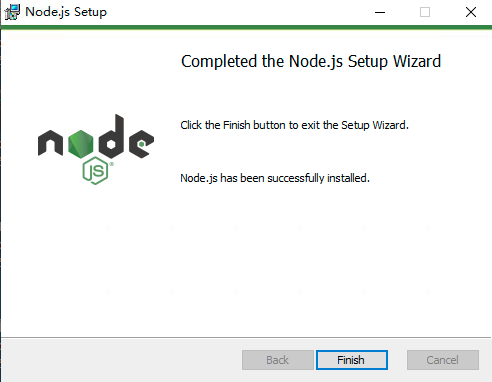Image resolution: width=492 pixels, height=382 pixels.
Task: Click the installer icon in the title bar
Action: [x=12, y=12]
